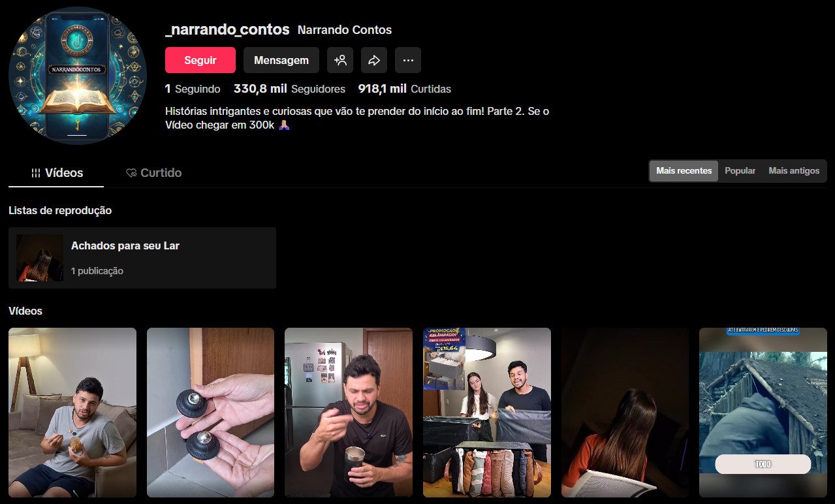This screenshot has width=835, height=504.
Task: Click the TODO overlay on the last video
Action: click(762, 464)
